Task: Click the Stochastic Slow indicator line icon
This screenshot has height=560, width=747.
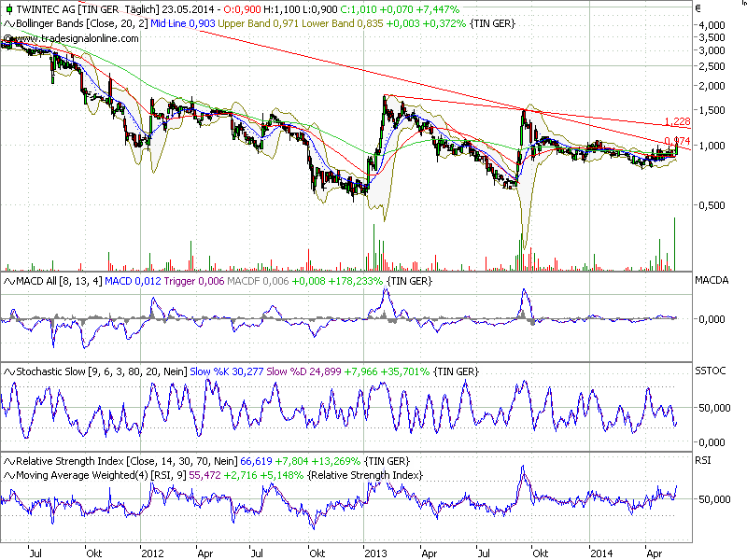Action: (9, 371)
